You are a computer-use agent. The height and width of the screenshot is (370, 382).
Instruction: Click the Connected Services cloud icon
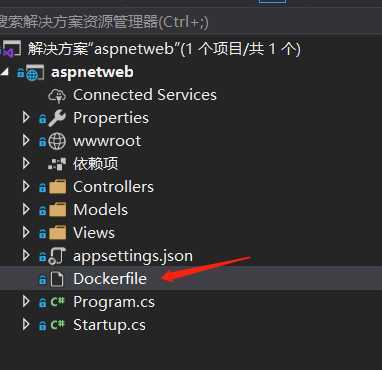(57, 96)
